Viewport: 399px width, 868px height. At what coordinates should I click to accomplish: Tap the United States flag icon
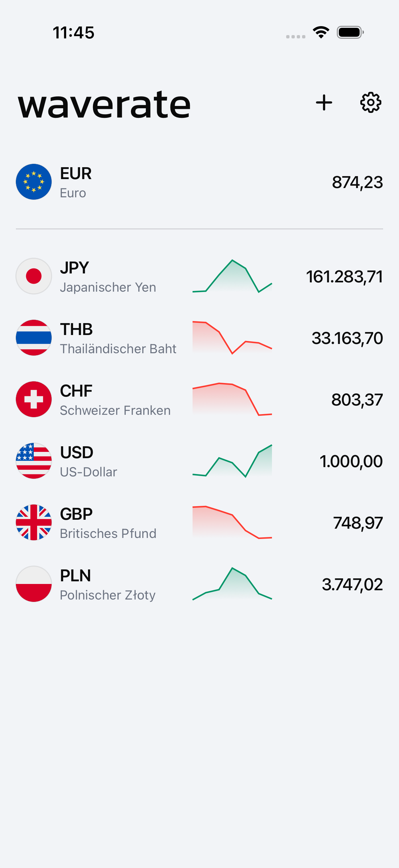pos(34,461)
